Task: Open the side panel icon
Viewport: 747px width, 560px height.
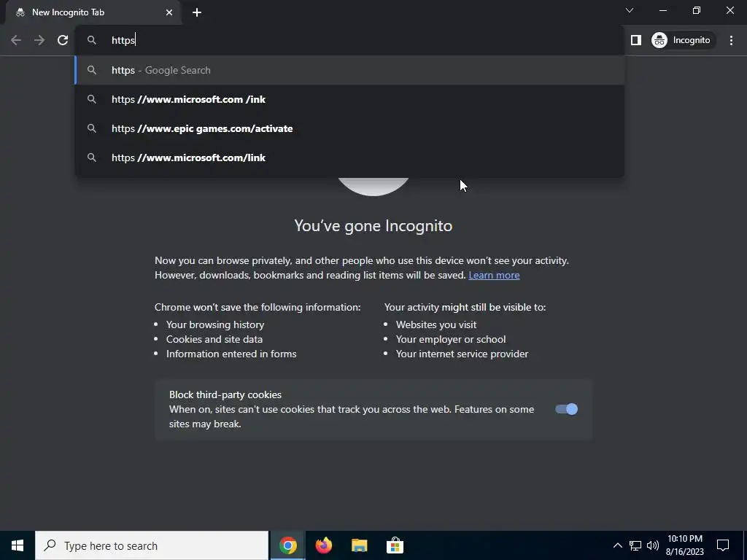Action: [636, 40]
